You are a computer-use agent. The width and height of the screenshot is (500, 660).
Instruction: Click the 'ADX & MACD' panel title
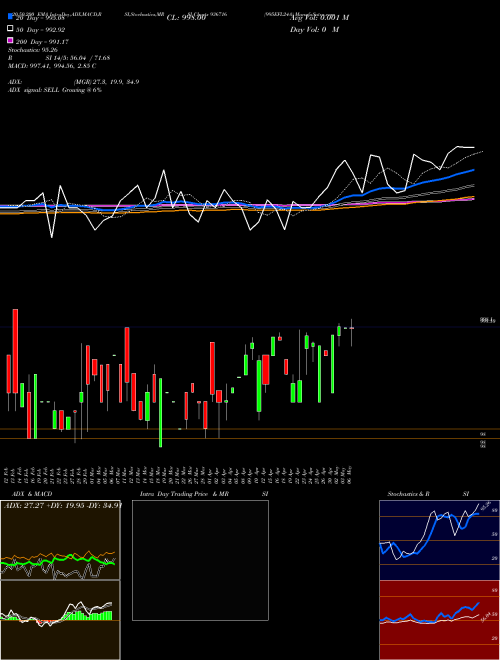point(32,494)
